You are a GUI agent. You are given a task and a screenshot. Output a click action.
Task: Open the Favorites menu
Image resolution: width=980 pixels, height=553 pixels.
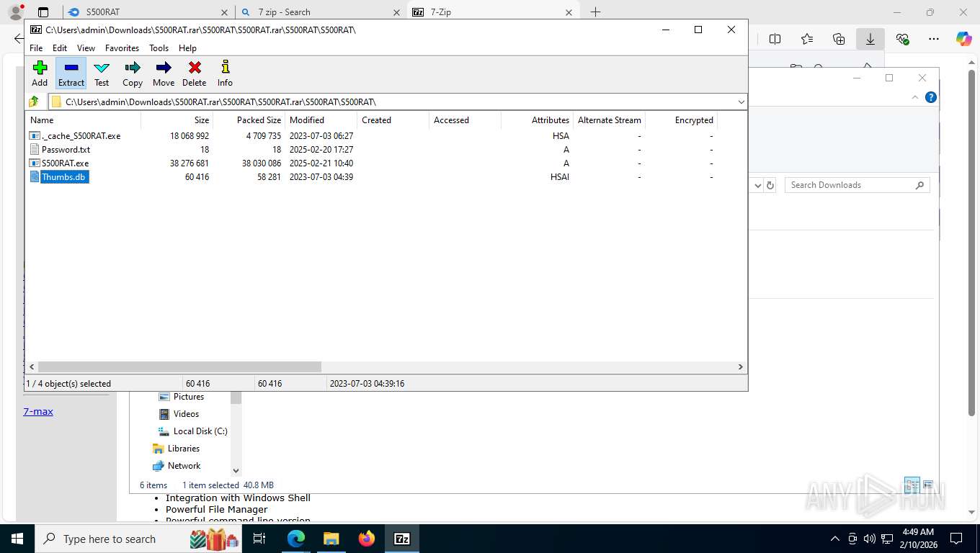(x=122, y=48)
